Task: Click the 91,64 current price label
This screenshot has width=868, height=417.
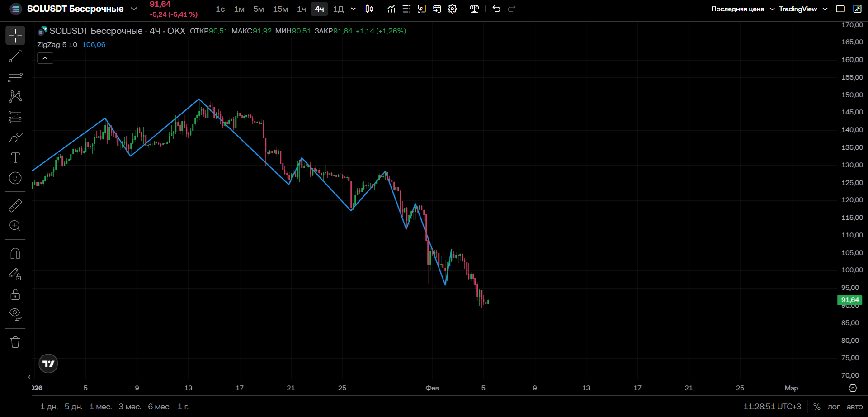Action: pos(850,300)
